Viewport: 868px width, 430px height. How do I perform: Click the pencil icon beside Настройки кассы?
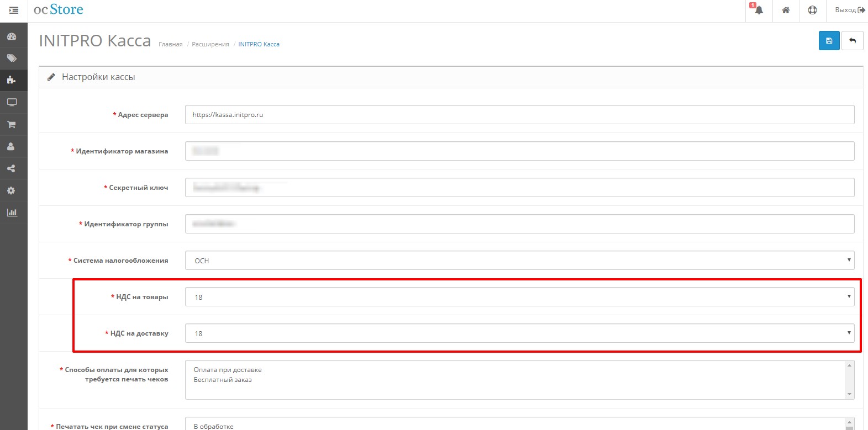[x=51, y=77]
